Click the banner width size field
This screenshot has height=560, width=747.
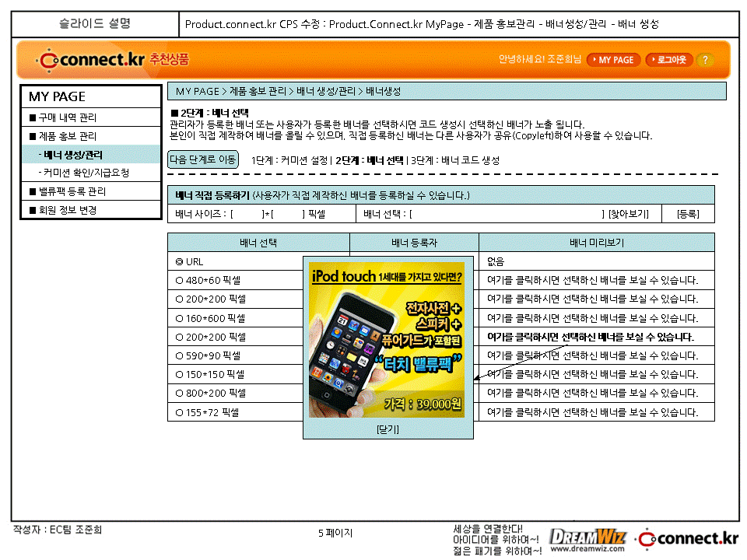click(x=247, y=215)
